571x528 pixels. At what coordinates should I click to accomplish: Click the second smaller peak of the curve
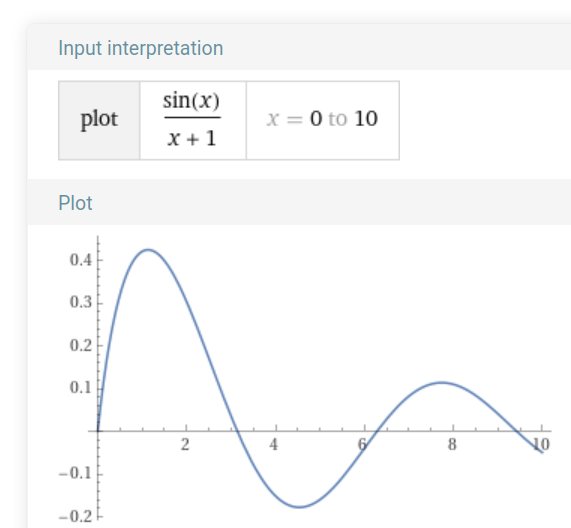pyautogui.click(x=441, y=382)
